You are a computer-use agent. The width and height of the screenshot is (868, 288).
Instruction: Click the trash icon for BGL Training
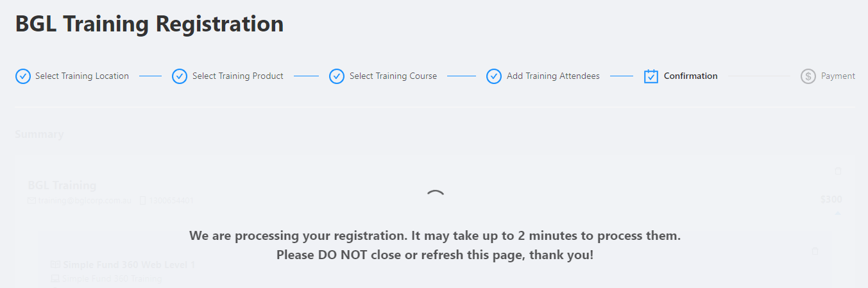837,171
